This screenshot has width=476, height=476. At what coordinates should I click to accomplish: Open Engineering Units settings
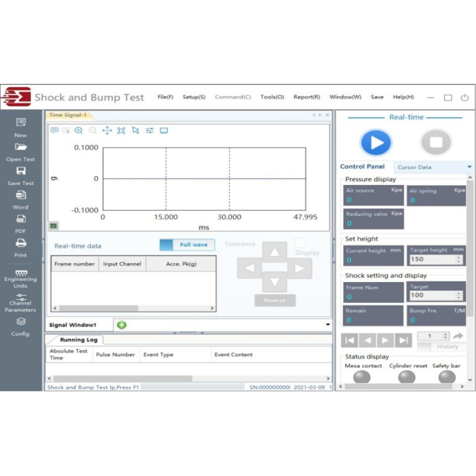[21, 279]
